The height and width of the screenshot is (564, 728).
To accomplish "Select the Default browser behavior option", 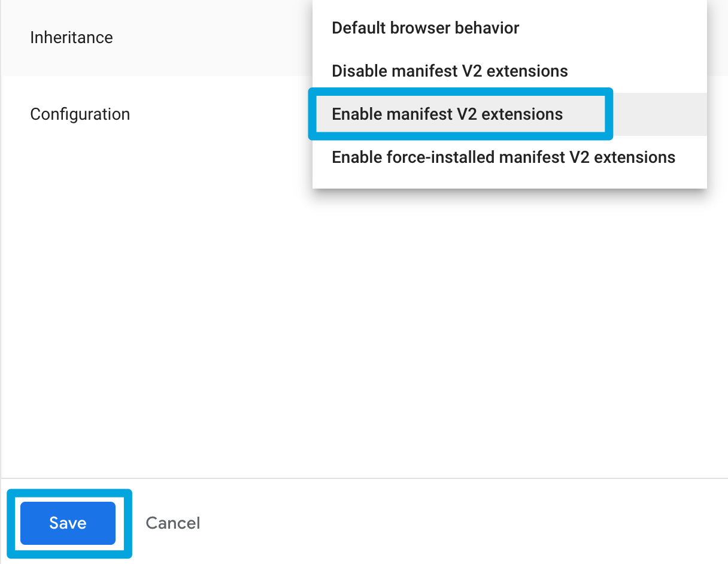I will [x=425, y=28].
